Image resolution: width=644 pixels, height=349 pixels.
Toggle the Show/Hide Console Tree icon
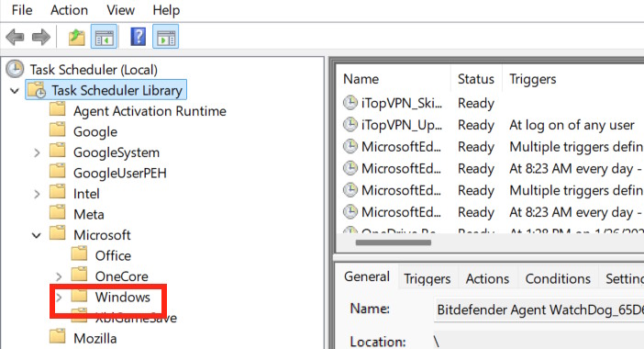[x=104, y=37]
